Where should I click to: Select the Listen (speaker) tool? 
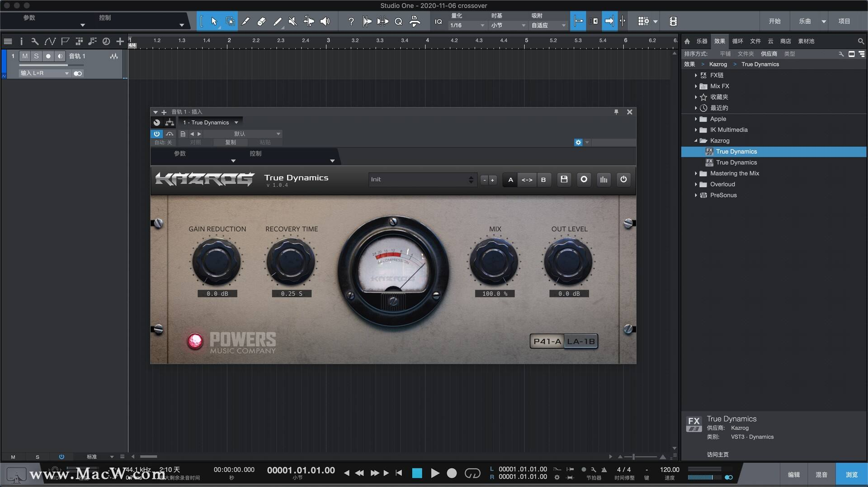pos(325,21)
